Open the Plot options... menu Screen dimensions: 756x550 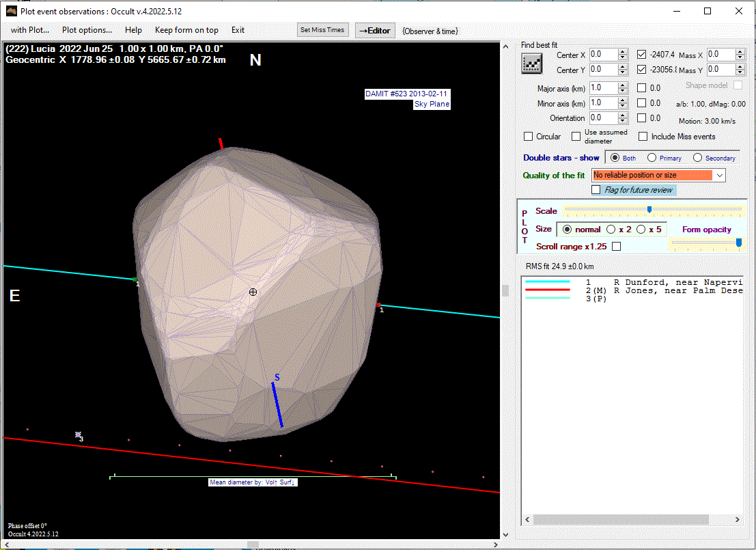87,30
